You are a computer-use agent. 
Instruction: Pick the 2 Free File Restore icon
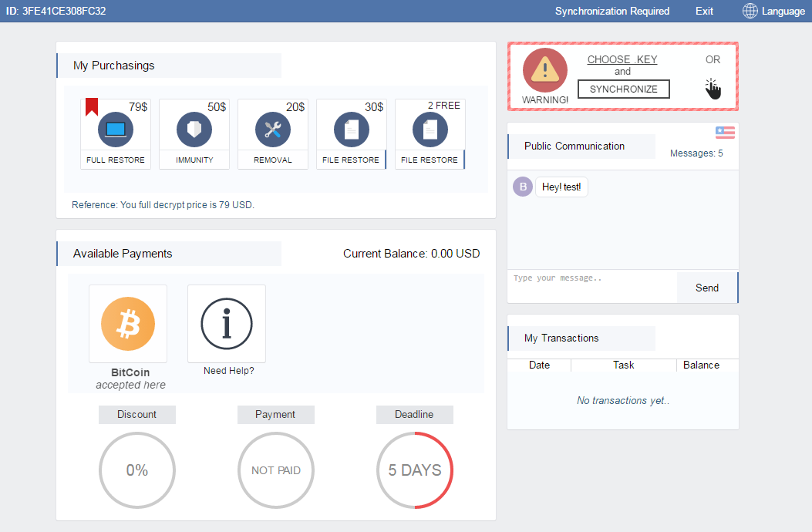(430, 130)
